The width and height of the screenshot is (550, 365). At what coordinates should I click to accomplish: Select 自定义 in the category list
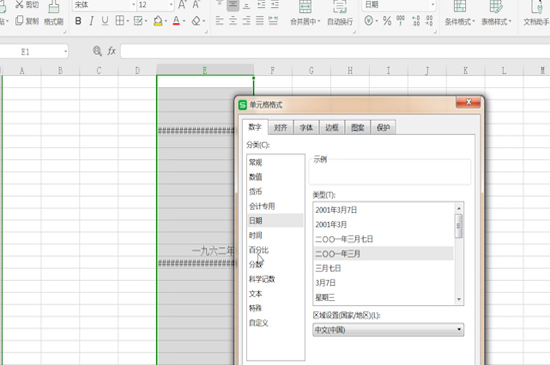[259, 323]
